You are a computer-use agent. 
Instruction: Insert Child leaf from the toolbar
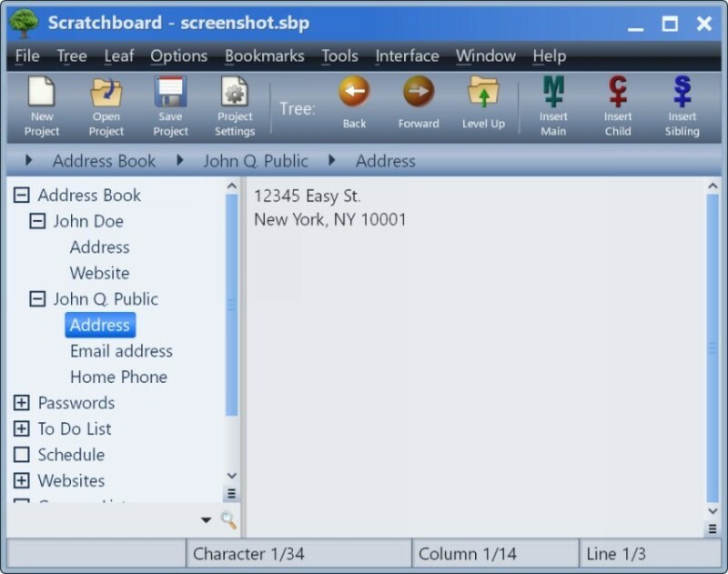[x=618, y=92]
